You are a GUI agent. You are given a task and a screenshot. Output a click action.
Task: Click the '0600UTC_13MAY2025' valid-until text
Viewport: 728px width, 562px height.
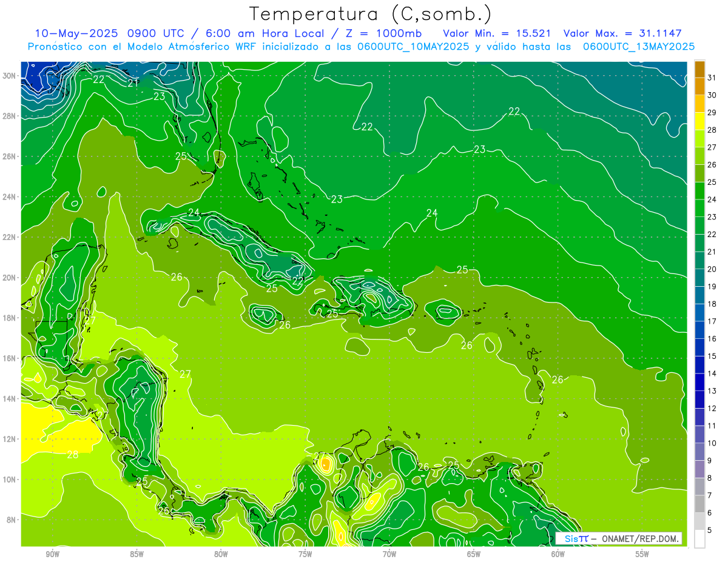tap(639, 47)
